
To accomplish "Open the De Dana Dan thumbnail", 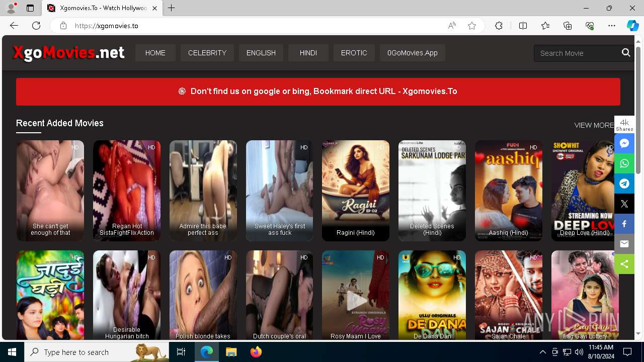I will tap(432, 295).
